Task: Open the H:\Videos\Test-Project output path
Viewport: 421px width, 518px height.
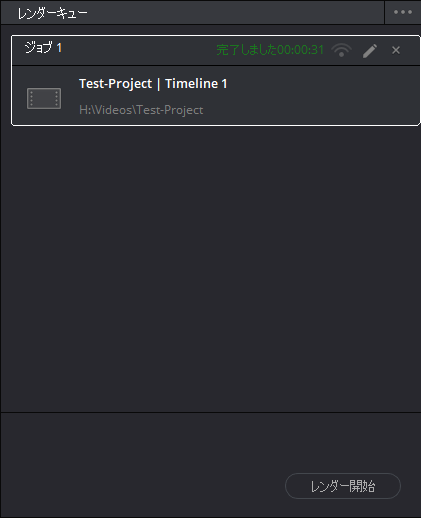Action: (x=141, y=110)
